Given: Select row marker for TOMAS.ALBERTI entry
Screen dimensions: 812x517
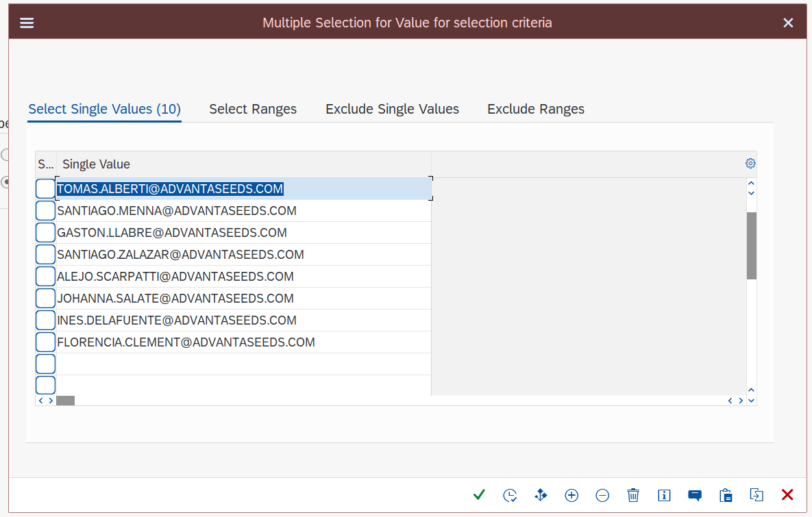Looking at the screenshot, I should [x=46, y=189].
